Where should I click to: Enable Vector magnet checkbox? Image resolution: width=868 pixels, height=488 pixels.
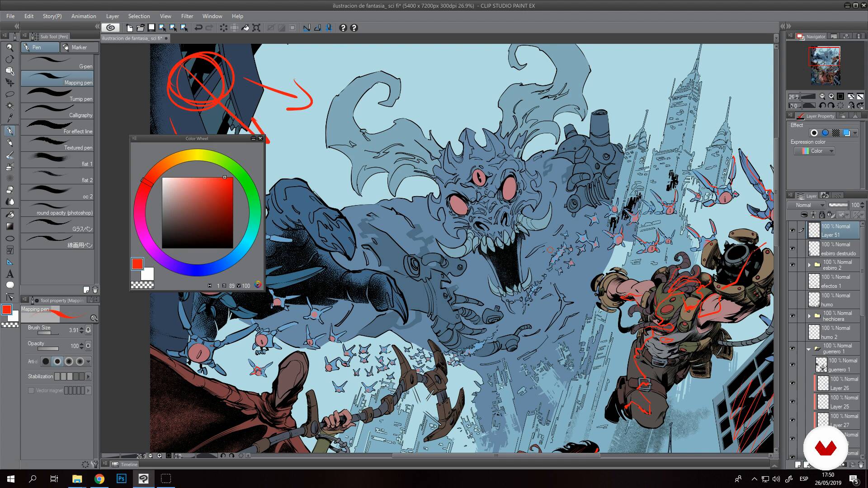coord(31,390)
